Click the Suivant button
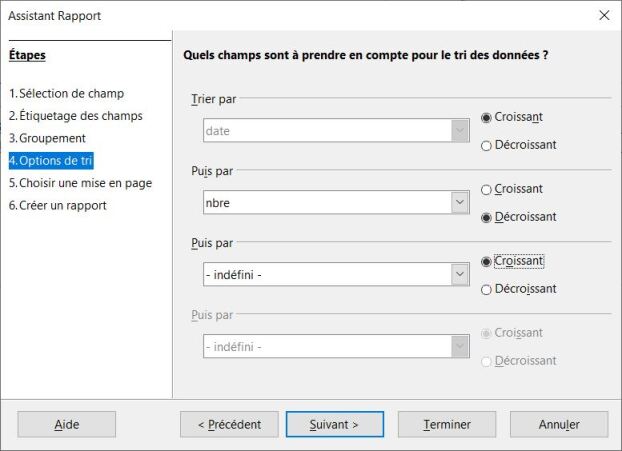 (x=334, y=424)
